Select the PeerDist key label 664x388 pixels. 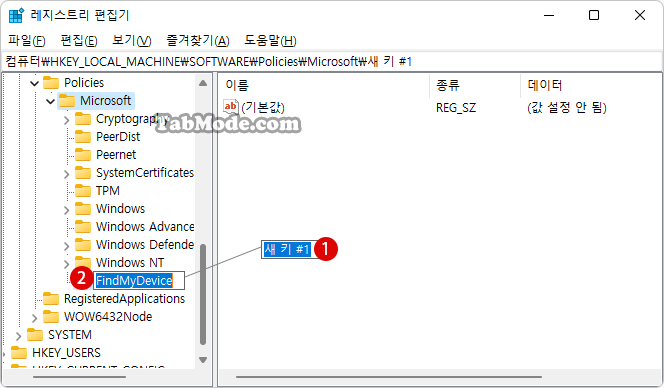118,137
